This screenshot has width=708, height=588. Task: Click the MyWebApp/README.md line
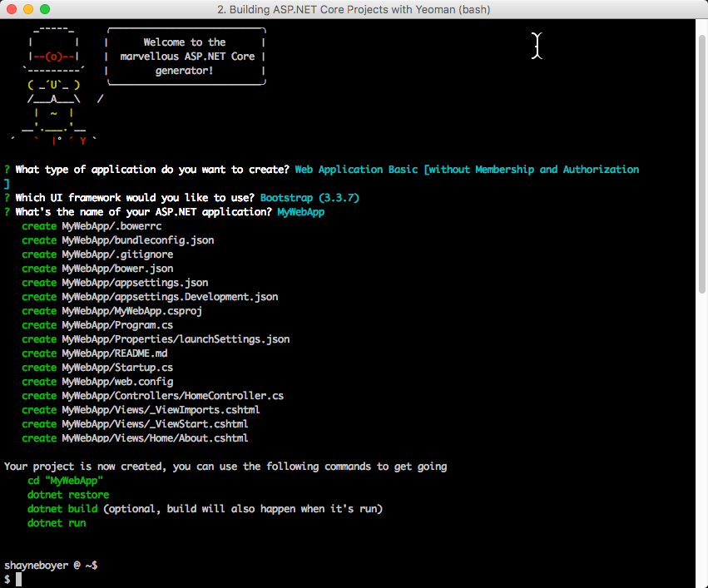click(94, 353)
